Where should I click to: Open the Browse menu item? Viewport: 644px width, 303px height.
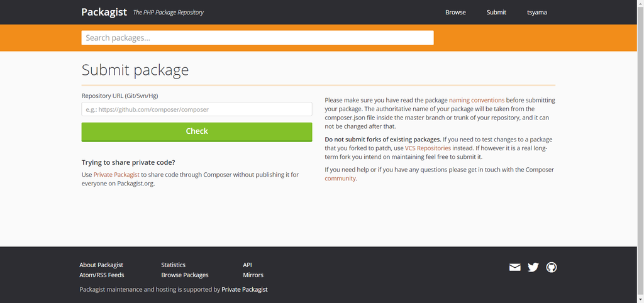pyautogui.click(x=455, y=13)
